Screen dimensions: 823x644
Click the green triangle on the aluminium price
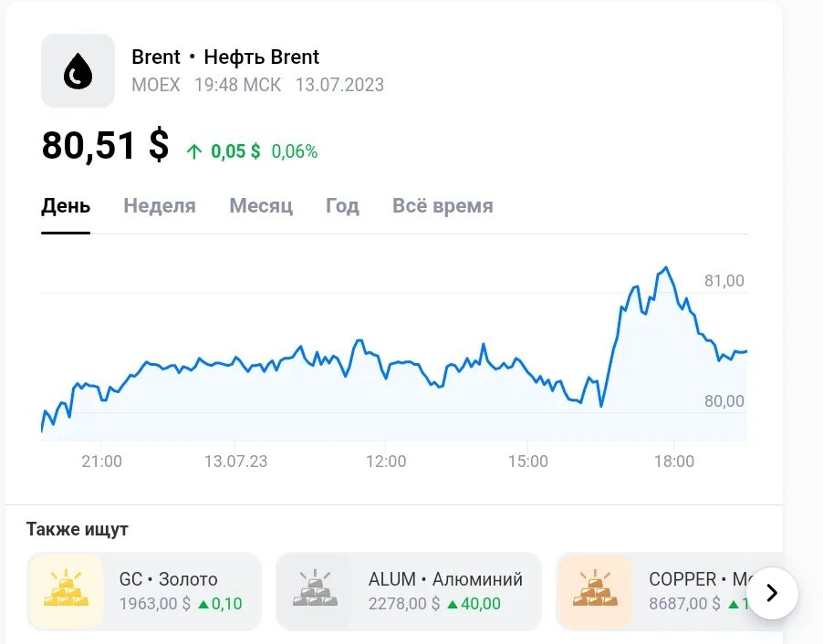click(x=453, y=605)
